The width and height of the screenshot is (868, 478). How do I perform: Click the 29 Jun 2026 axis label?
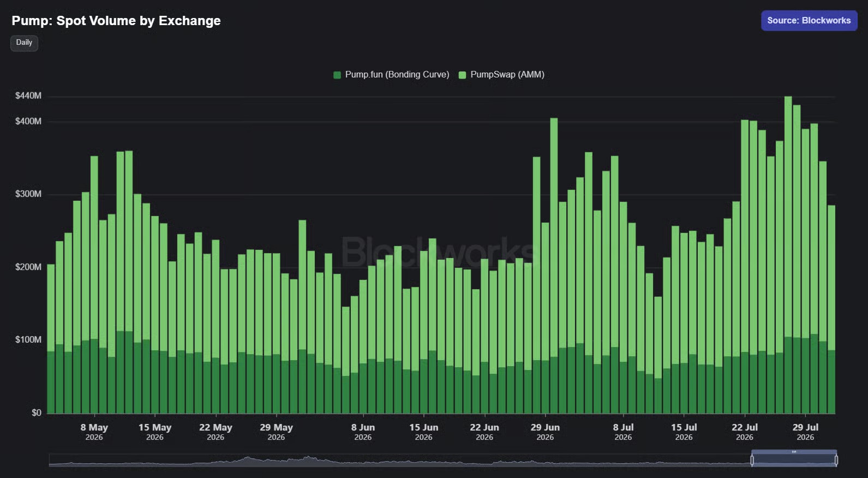[x=545, y=432]
